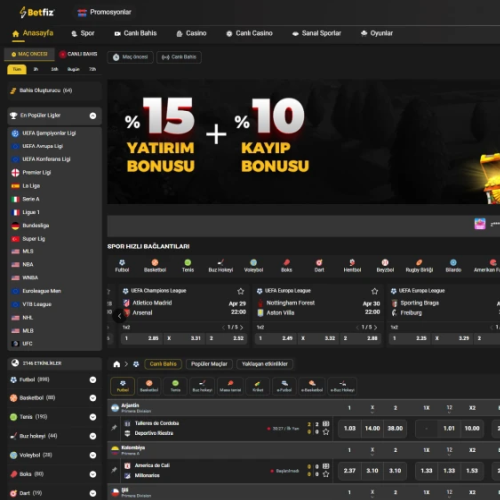Click the Betfiz logo

click(37, 12)
